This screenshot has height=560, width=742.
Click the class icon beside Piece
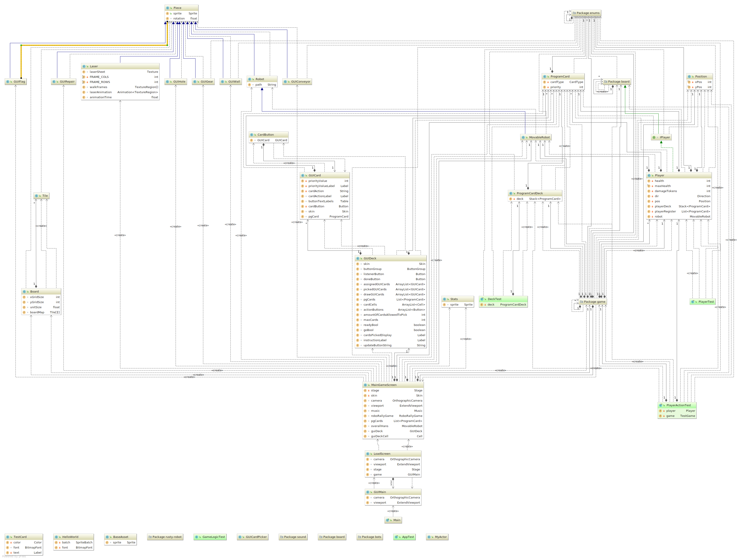168,8
